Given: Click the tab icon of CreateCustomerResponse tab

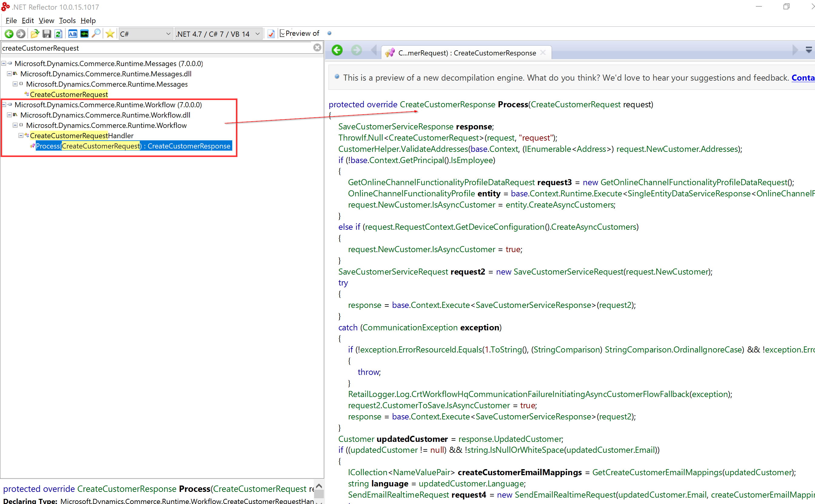Looking at the screenshot, I should [390, 53].
